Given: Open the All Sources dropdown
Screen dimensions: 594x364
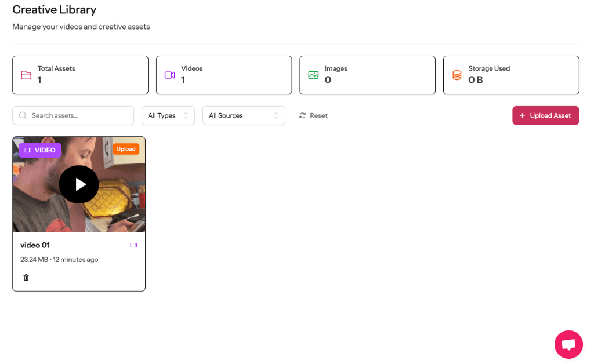Looking at the screenshot, I should 244,115.
